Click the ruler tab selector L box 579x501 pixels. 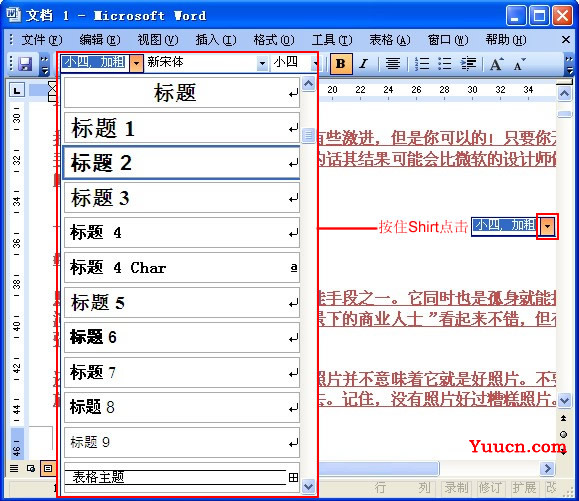pyautogui.click(x=17, y=90)
